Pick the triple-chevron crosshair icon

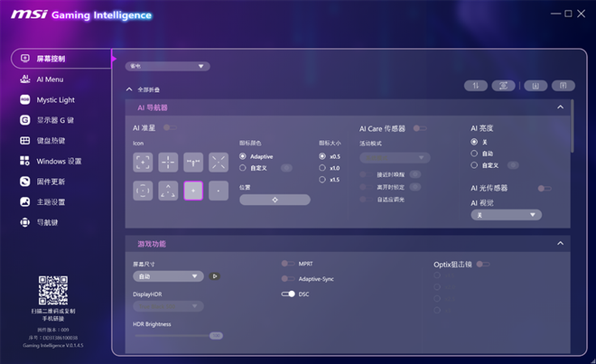coord(168,191)
